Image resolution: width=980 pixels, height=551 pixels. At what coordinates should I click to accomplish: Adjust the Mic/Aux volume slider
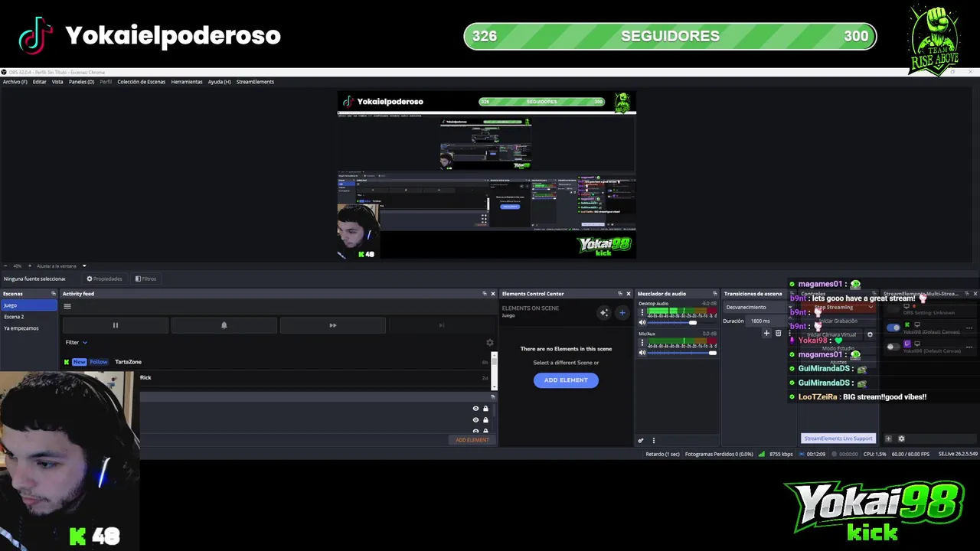(682, 353)
